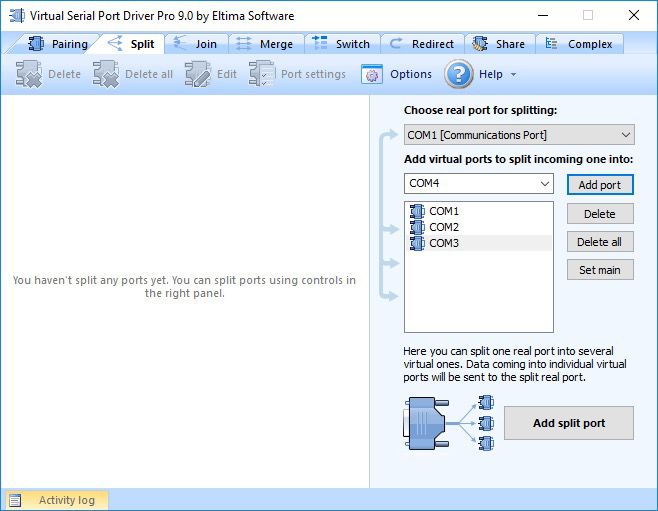Click the Merge tab icon
Image resolution: width=658 pixels, height=511 pixels.
pyautogui.click(x=243, y=44)
